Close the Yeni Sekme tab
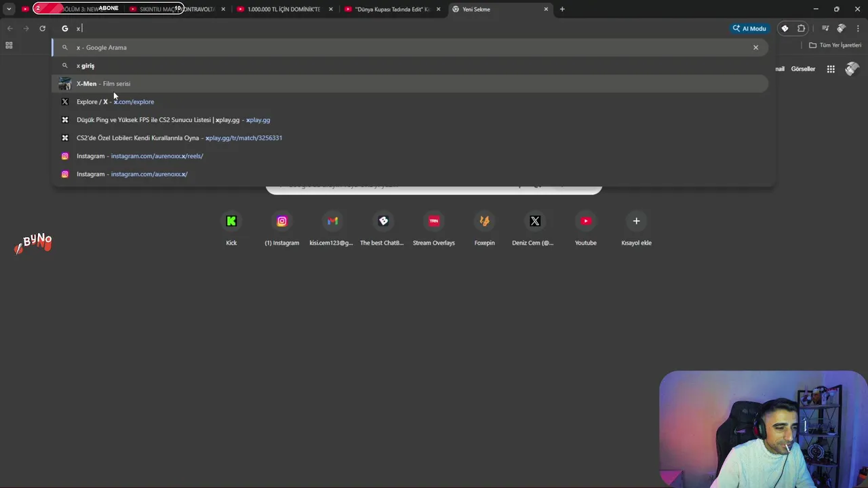This screenshot has height=488, width=868. (x=546, y=9)
